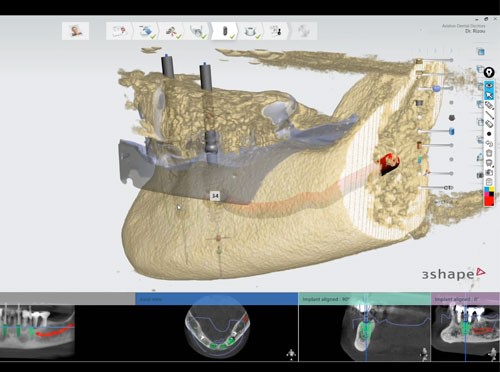Take a snapshot with camera icon
This screenshot has width=500, height=372.
[x=489, y=172]
